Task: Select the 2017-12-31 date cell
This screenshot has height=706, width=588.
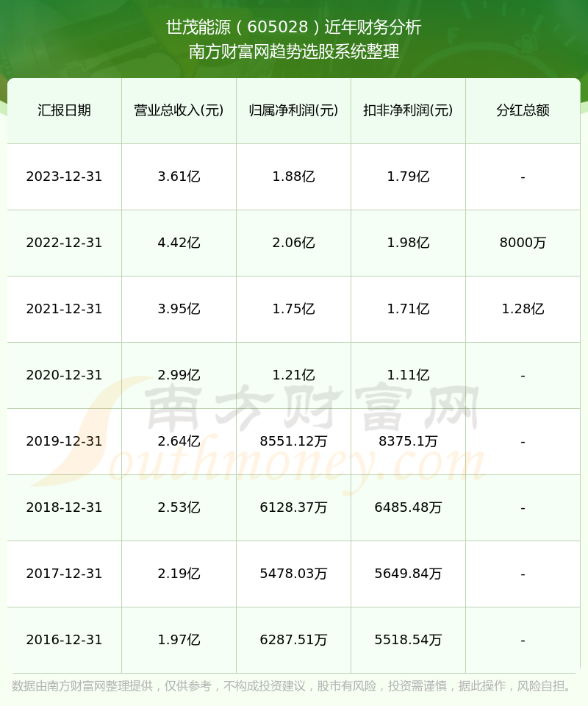Action: [65, 574]
